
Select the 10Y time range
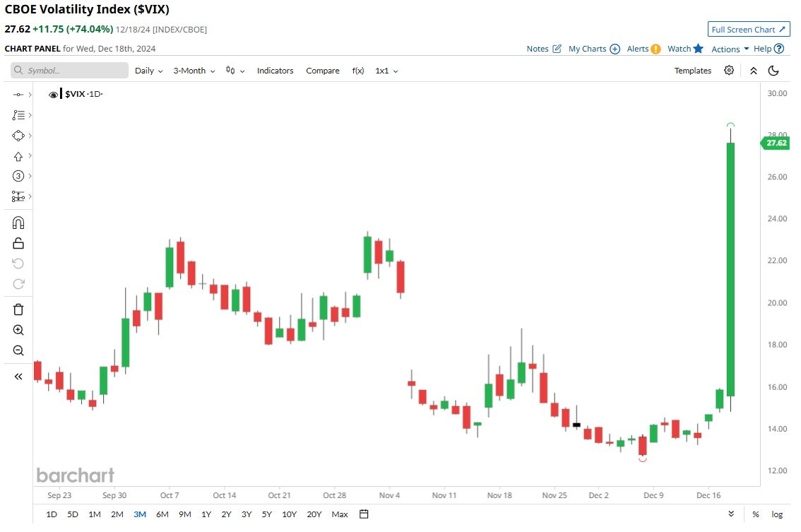click(289, 514)
